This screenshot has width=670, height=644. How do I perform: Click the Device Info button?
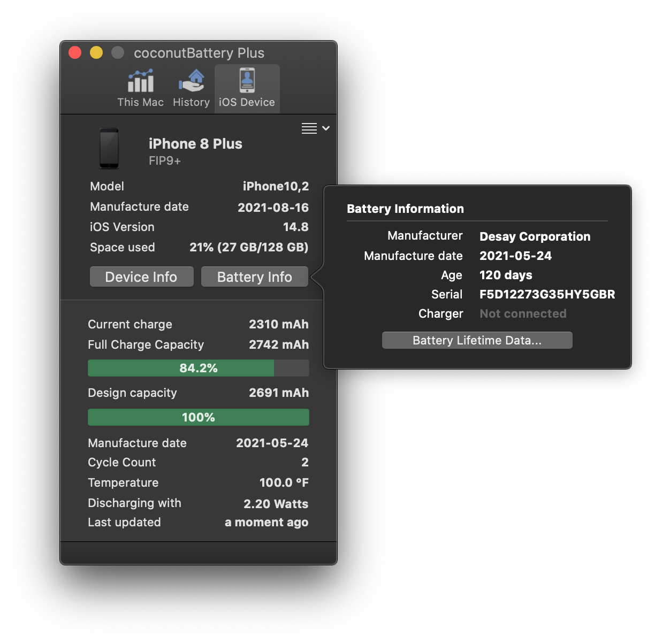pyautogui.click(x=141, y=277)
